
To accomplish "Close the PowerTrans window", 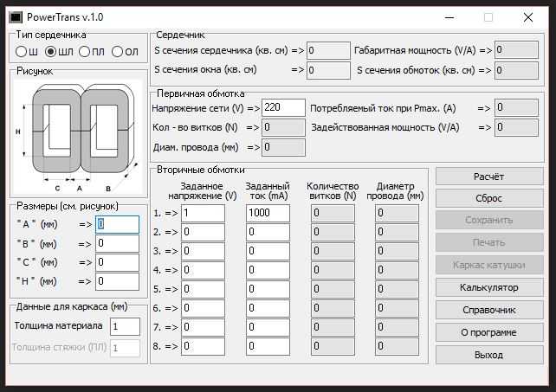I will coord(528,17).
